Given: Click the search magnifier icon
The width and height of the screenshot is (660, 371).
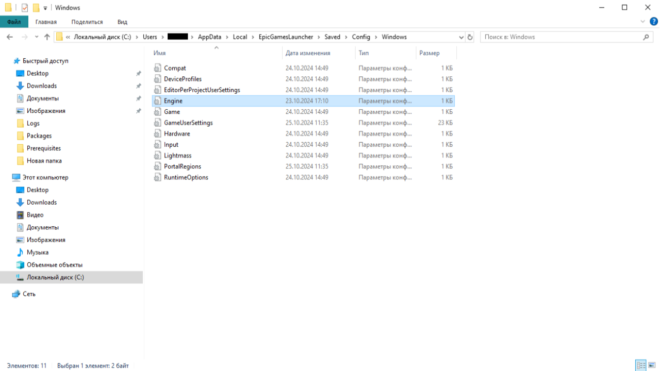Looking at the screenshot, I should [646, 37].
